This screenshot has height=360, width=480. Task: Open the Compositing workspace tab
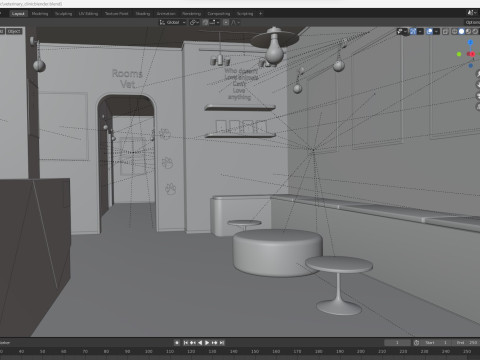coord(219,14)
